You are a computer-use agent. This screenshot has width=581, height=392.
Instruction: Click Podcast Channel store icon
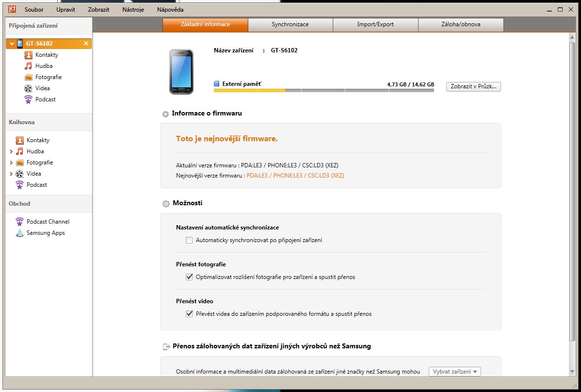point(19,222)
